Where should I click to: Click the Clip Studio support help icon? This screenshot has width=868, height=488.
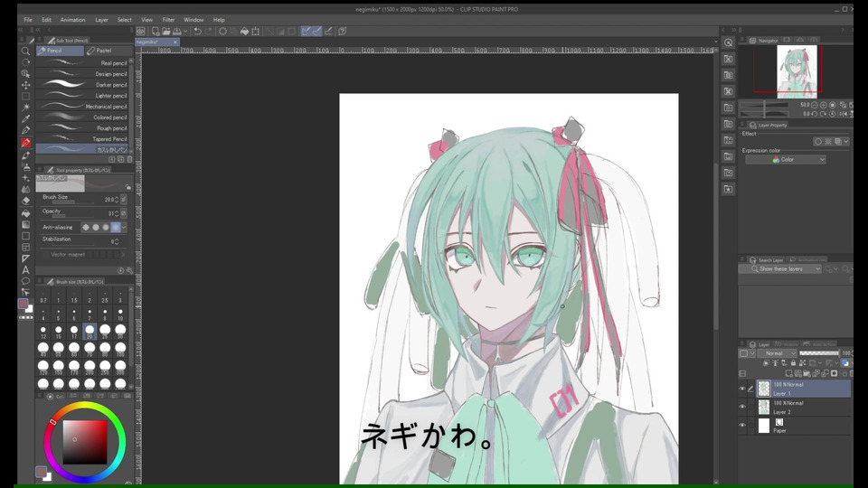(x=343, y=32)
